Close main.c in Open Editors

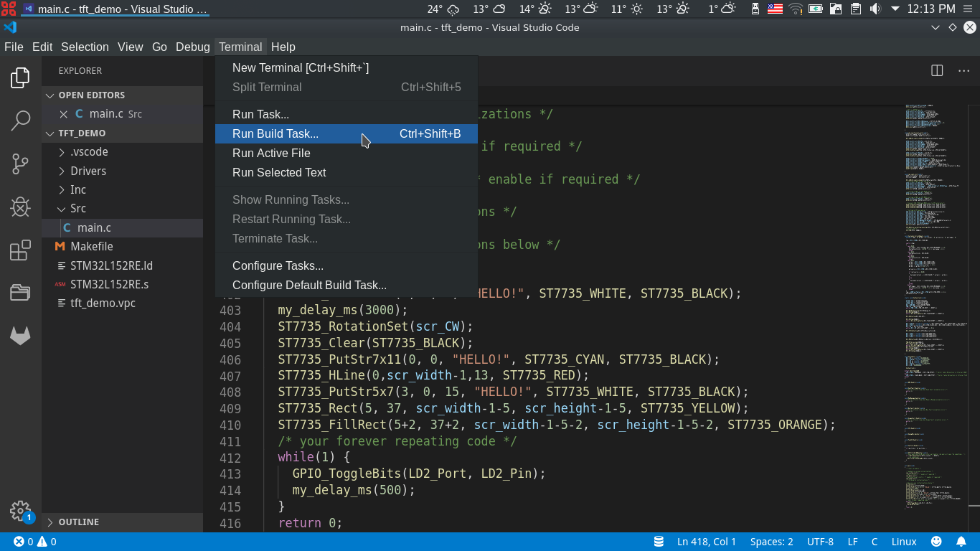64,114
